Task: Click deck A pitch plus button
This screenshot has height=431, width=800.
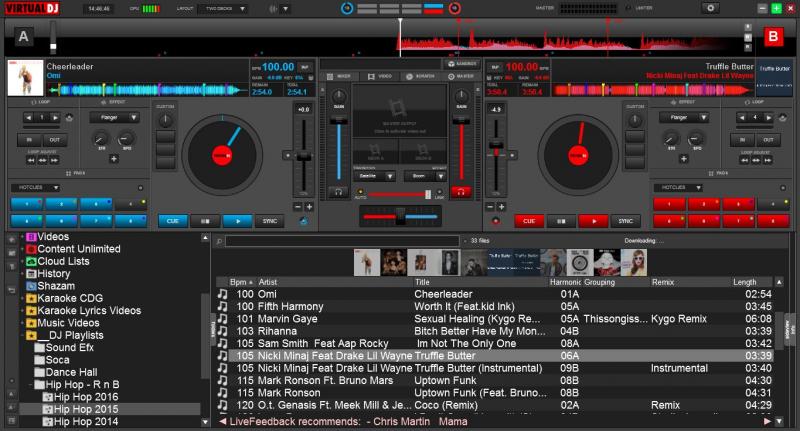Action: [309, 207]
